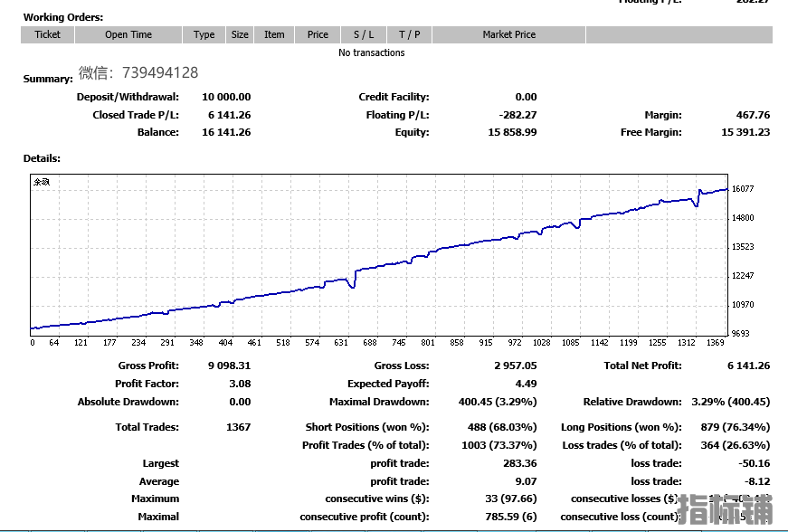Click the S / L column header

(x=364, y=34)
